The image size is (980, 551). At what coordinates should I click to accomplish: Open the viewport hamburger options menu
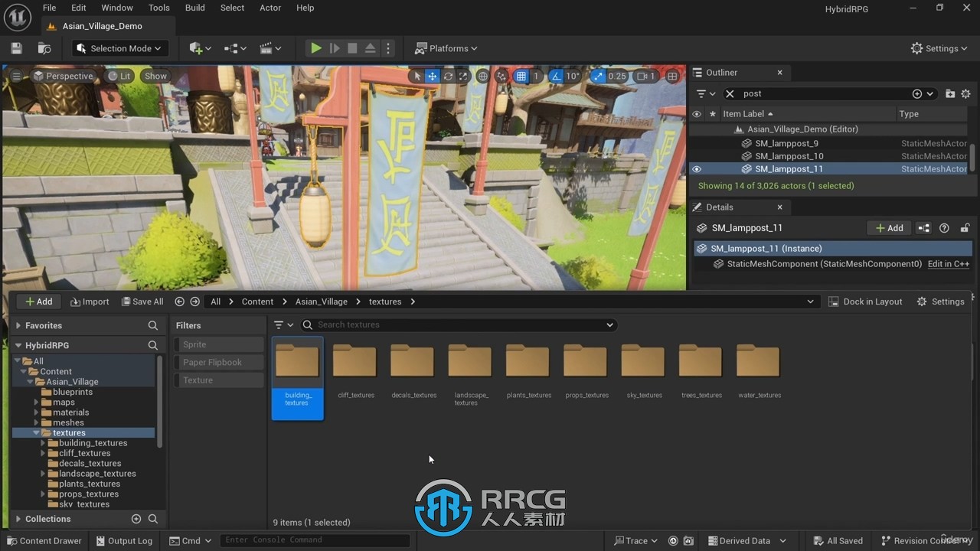16,76
